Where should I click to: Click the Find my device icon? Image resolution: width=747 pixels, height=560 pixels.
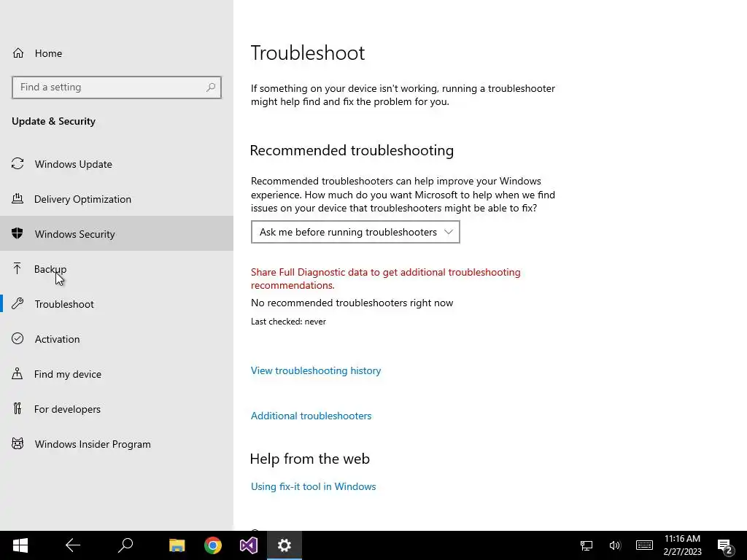coord(18,373)
